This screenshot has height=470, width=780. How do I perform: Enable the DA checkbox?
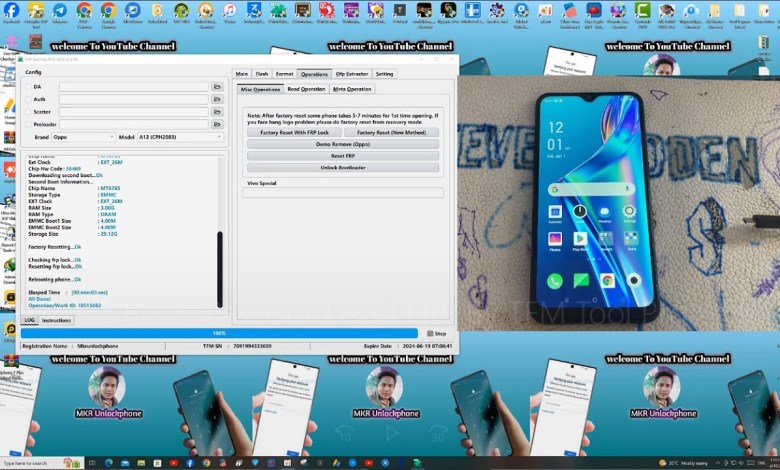pos(28,87)
